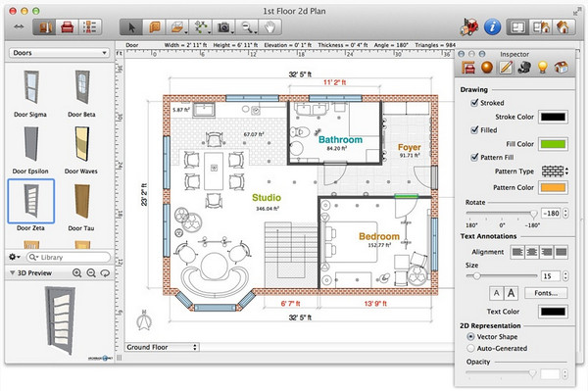Choose the room drawing tool in toolbar
The image size is (588, 391).
click(154, 27)
